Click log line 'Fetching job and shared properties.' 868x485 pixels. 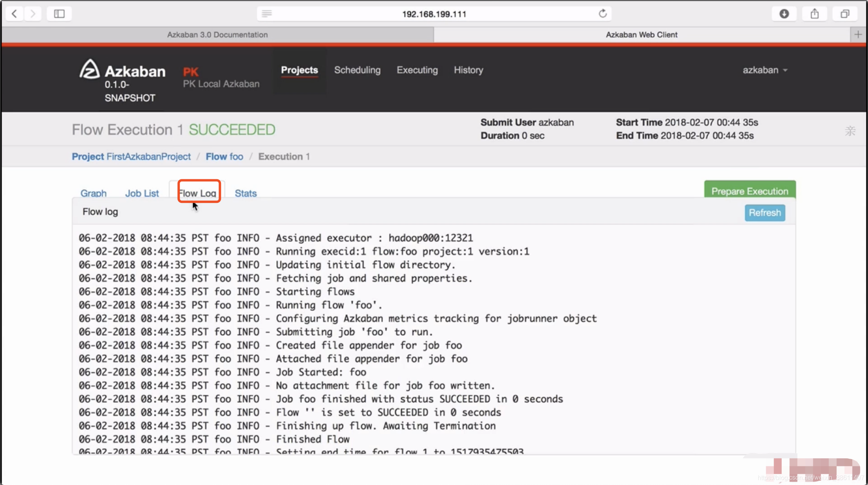point(275,278)
